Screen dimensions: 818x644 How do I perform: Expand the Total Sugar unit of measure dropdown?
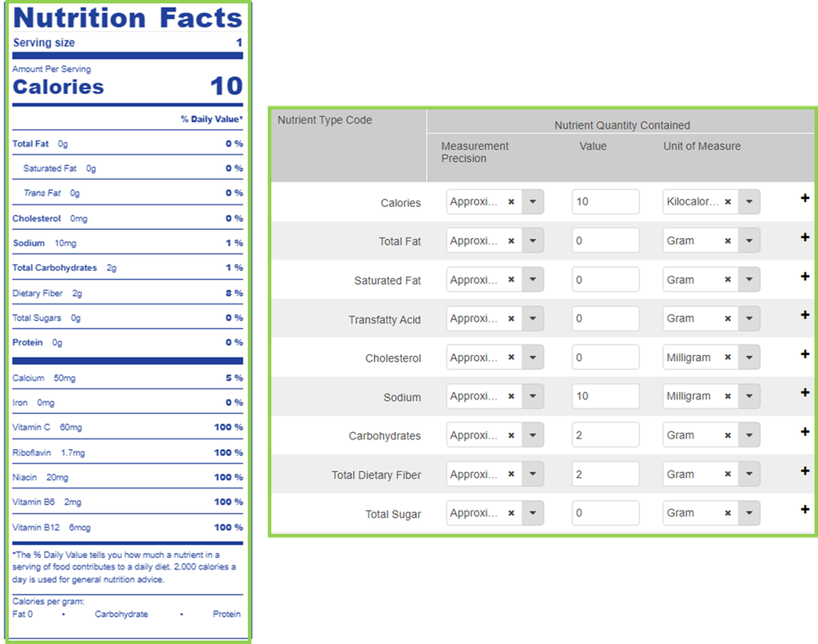(x=749, y=513)
